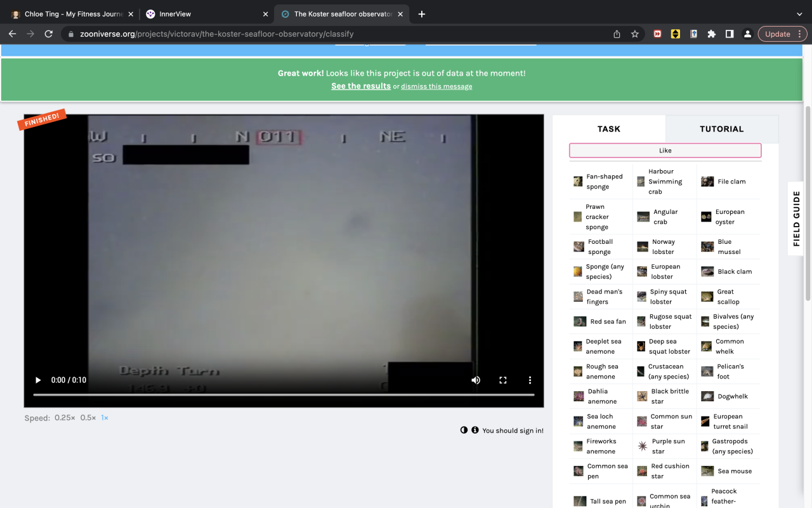Switch to Chloe Ting browser tab
The image size is (812, 508).
click(x=71, y=14)
